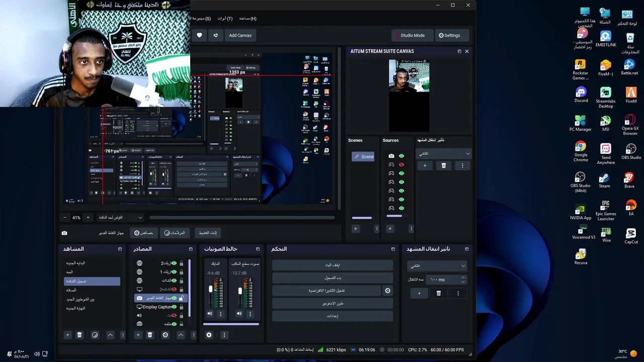This screenshot has width=644, height=362.
Task: Decrease transition duration with stepper down arrow
Action: [x=463, y=282]
